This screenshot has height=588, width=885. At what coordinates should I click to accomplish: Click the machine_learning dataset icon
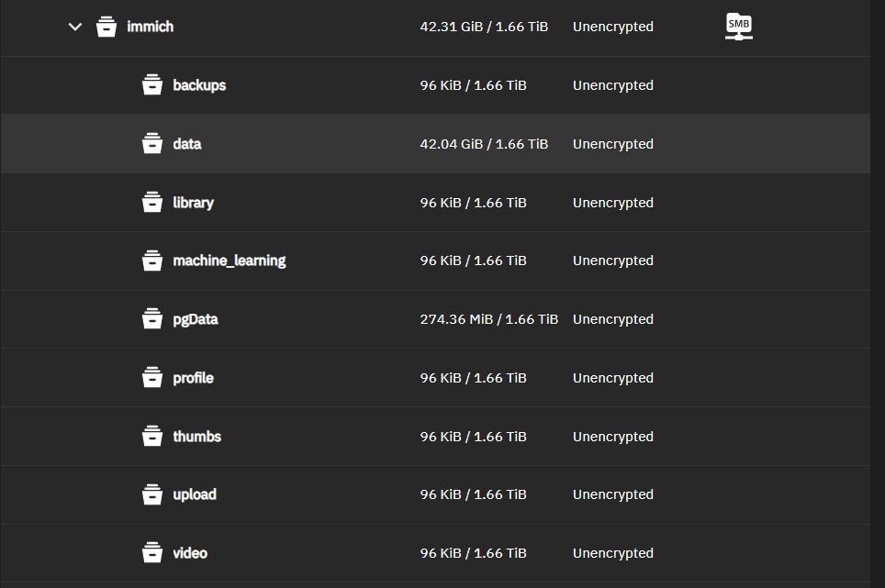click(152, 261)
